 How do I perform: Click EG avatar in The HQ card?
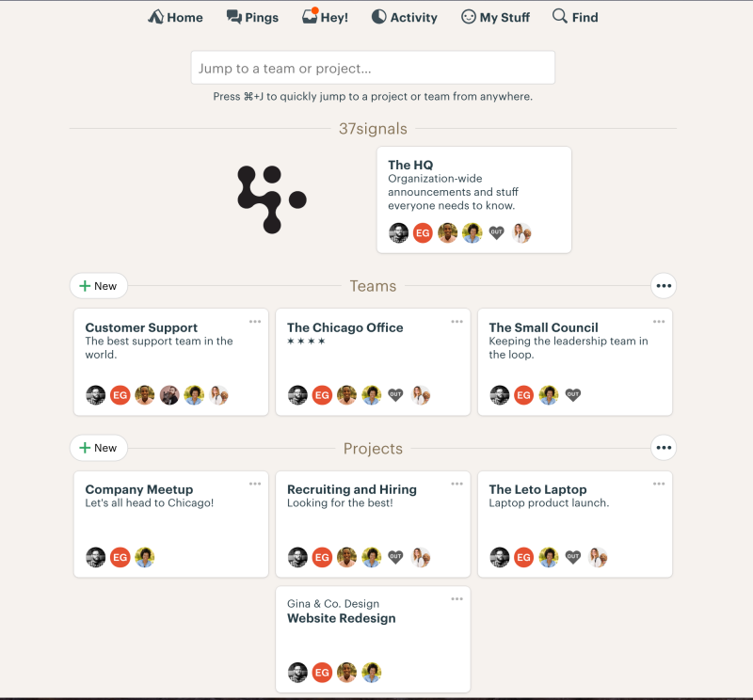(x=423, y=233)
